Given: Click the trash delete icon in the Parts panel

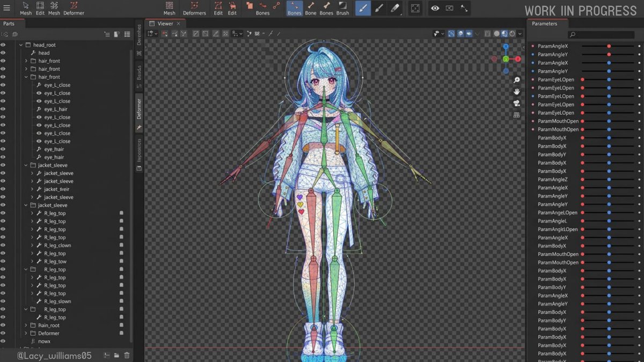Looking at the screenshot, I should point(127,355).
